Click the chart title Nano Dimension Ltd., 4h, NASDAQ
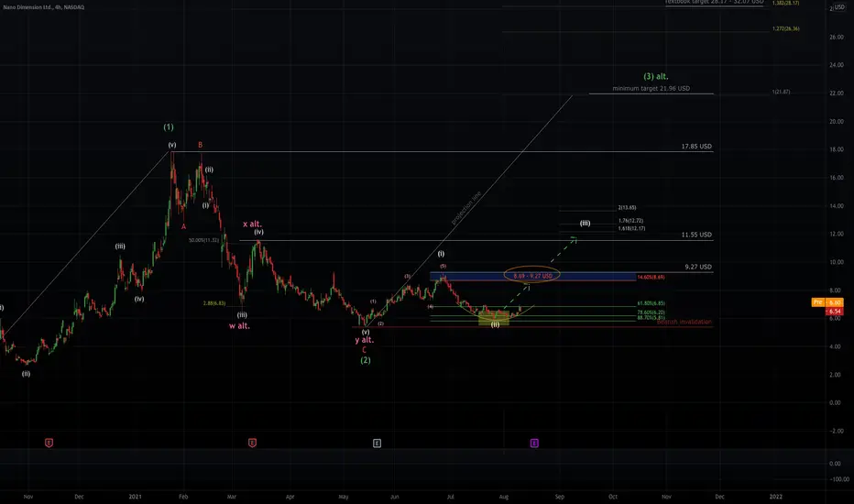Viewport: 854px width, 504px height. pyautogui.click(x=44, y=7)
